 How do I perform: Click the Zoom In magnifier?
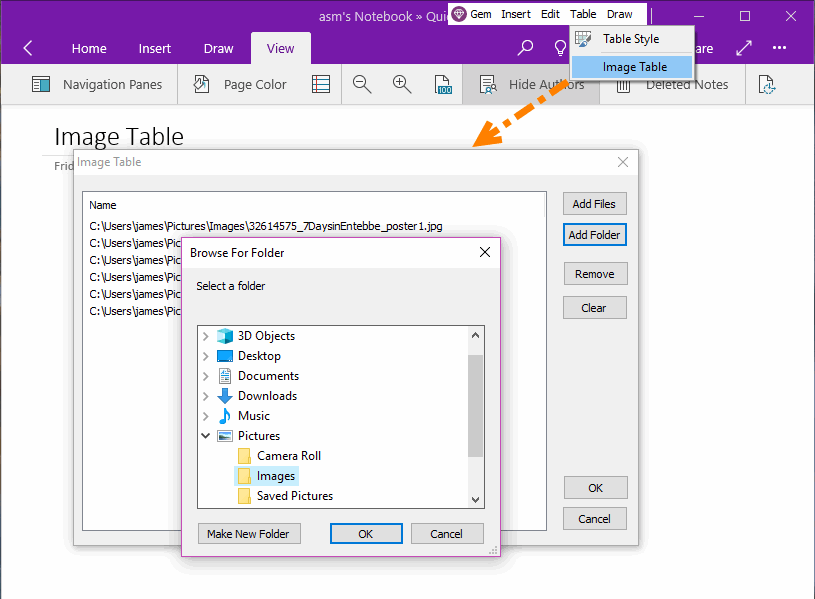(402, 85)
